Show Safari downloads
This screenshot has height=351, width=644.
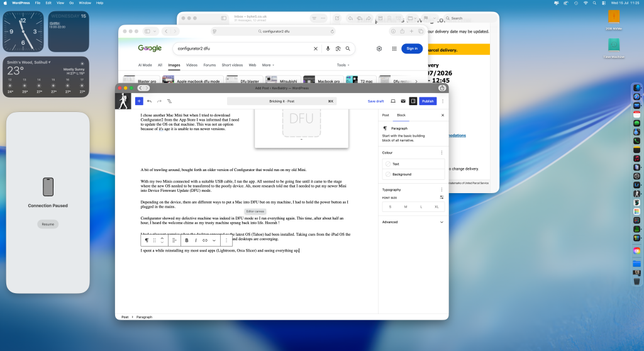click(393, 31)
